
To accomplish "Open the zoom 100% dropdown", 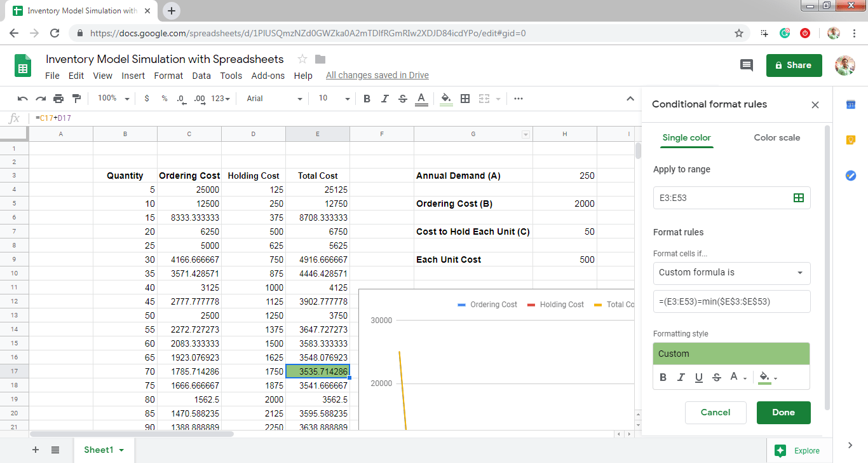I will tap(113, 99).
